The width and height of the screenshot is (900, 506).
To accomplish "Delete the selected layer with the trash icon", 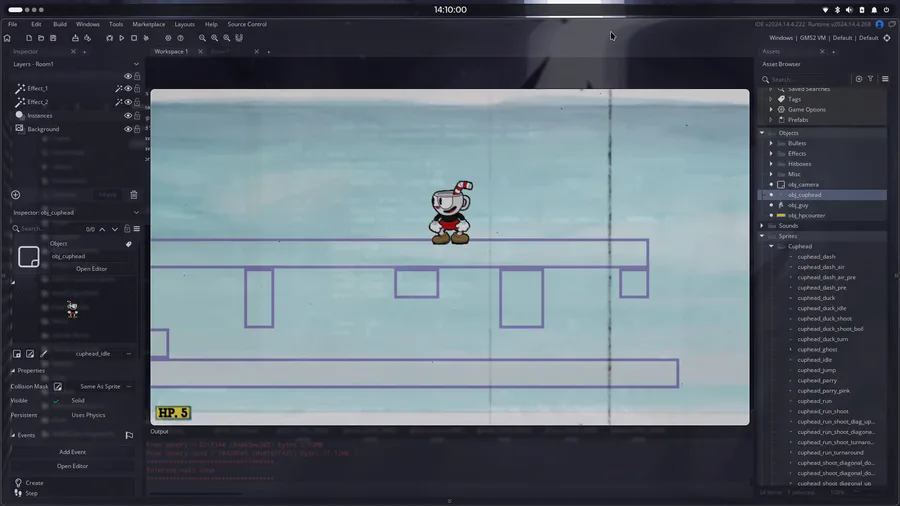I will 134,195.
